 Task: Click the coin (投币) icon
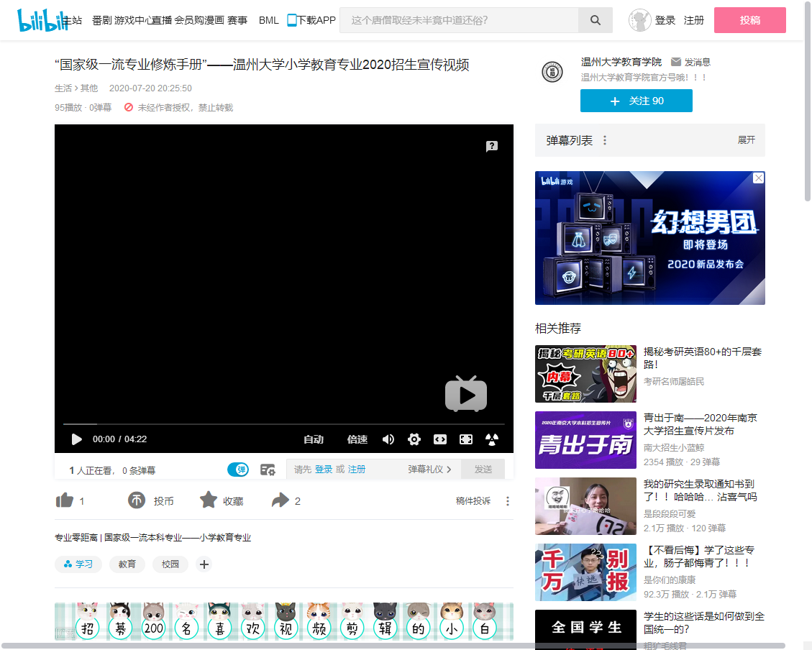coord(137,500)
